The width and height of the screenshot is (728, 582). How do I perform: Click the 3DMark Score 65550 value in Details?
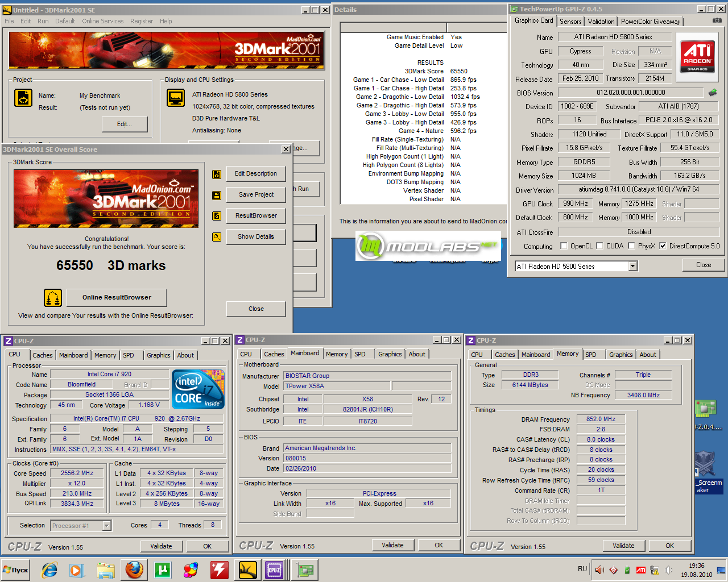click(x=458, y=72)
